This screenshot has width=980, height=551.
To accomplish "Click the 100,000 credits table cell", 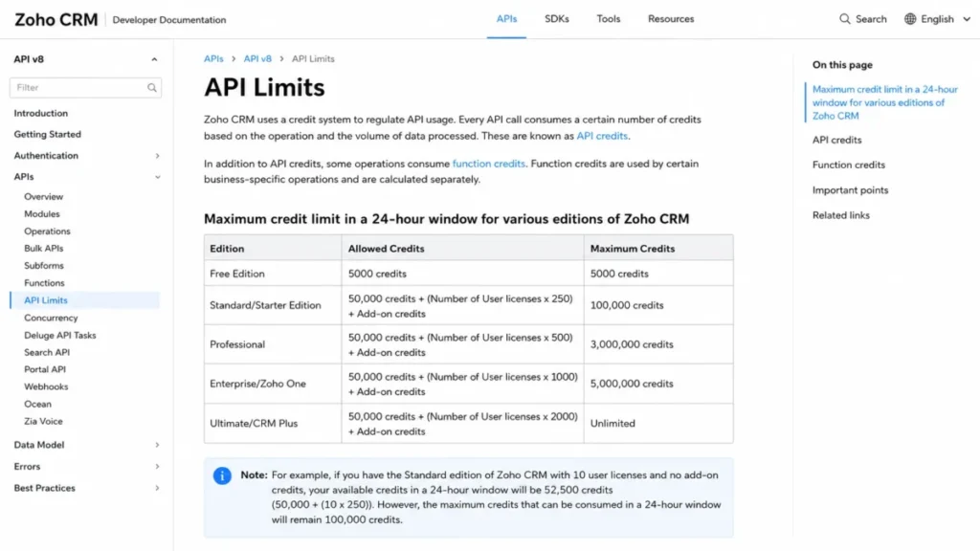I will click(x=658, y=305).
